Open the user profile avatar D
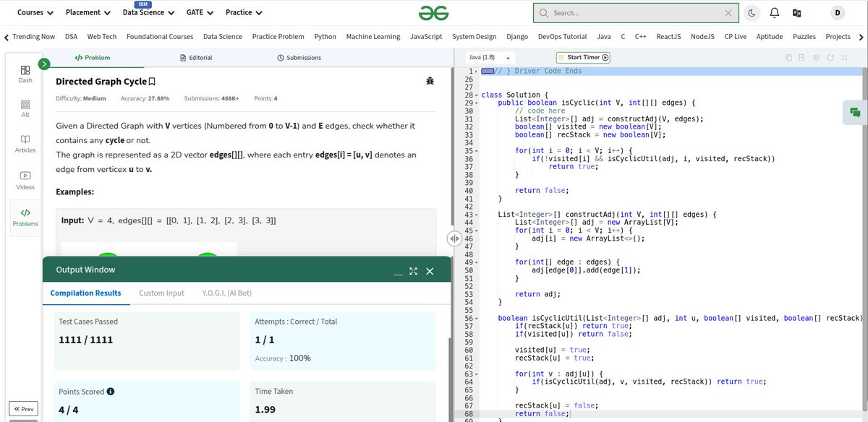 838,13
